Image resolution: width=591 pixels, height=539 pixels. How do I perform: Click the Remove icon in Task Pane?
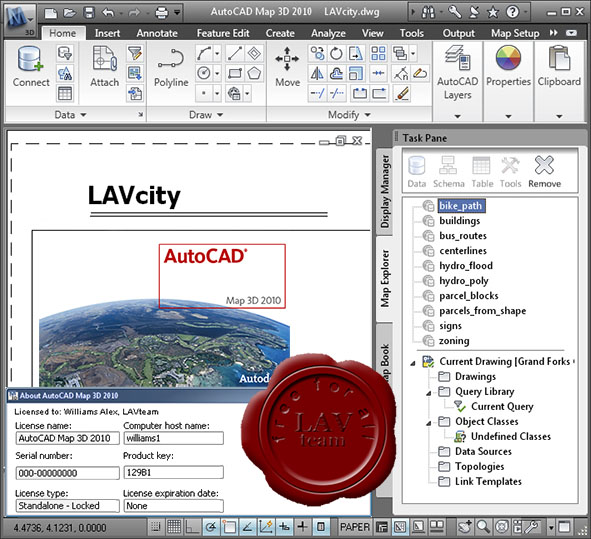[x=544, y=172]
